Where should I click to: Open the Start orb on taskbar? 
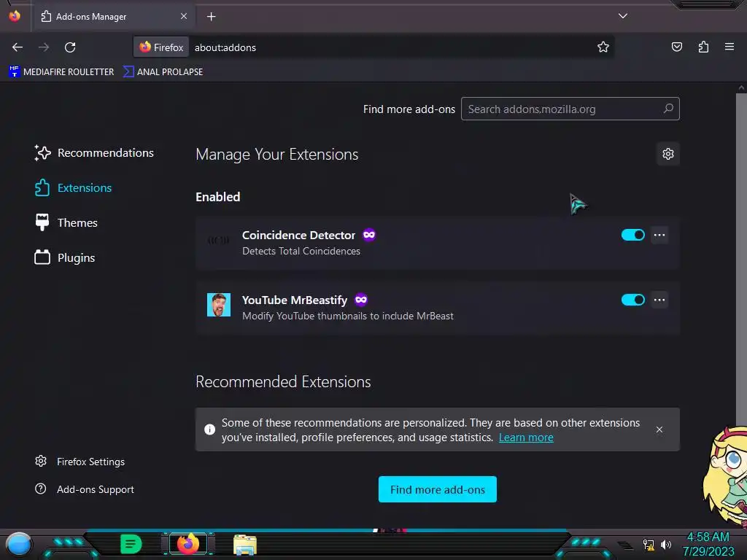[x=19, y=544]
